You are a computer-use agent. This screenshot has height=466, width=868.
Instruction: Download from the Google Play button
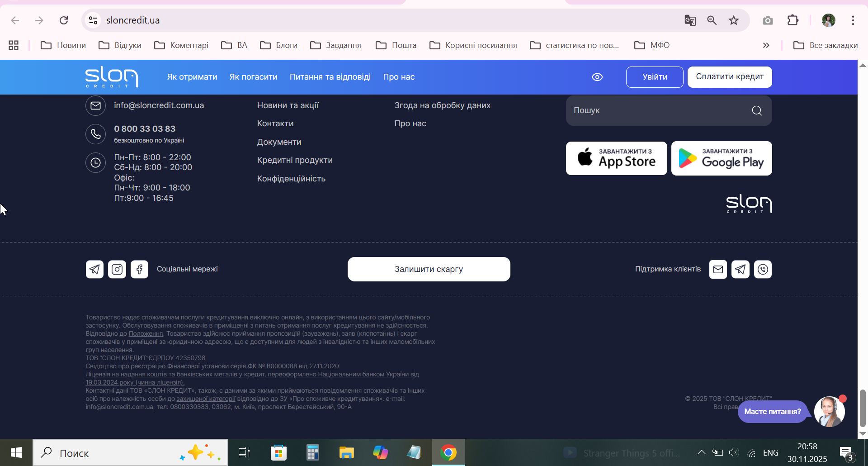point(722,158)
